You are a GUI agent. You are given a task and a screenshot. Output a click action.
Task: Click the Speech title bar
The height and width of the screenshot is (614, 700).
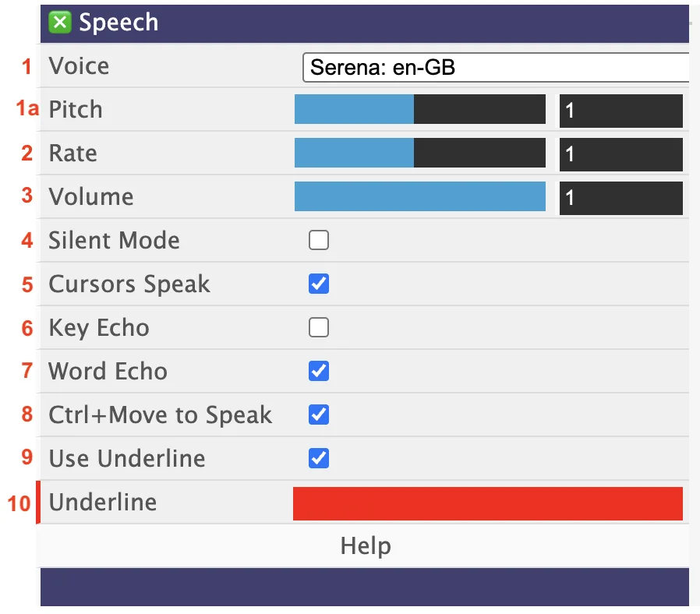coord(351,22)
